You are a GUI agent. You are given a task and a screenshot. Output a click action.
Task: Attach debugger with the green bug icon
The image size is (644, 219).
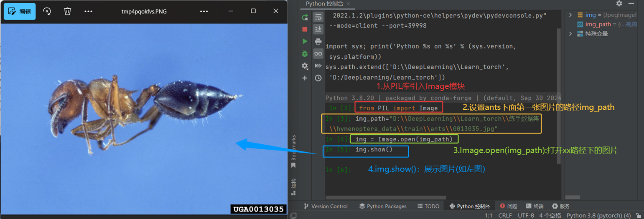305,53
